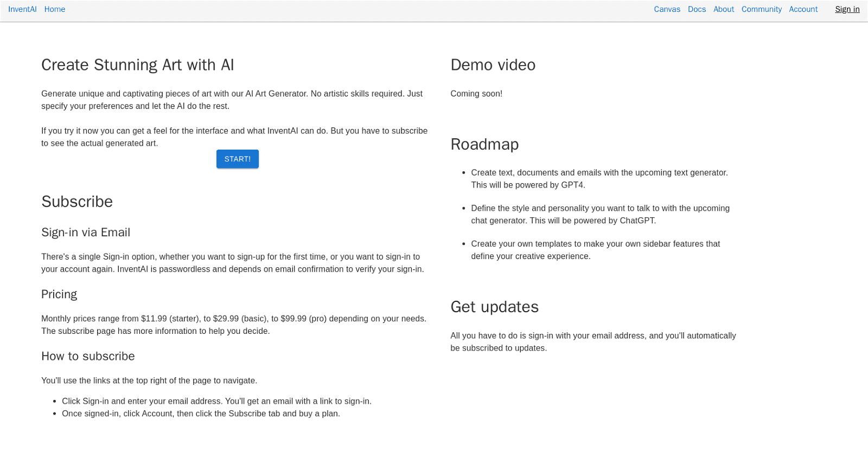868x452 pixels.
Task: Click the Sign in link
Action: [847, 9]
